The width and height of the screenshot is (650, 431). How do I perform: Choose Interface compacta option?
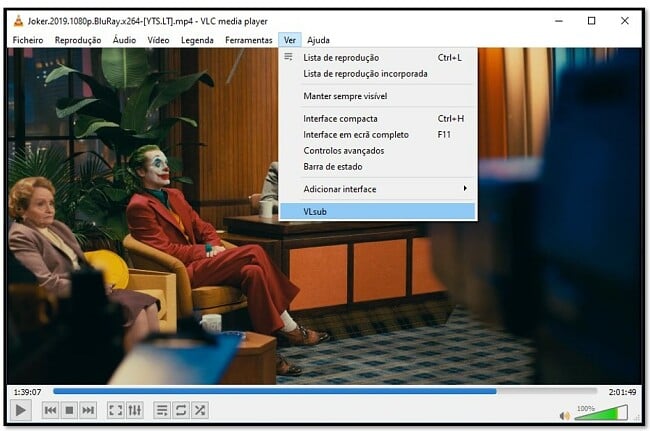[x=378, y=119]
